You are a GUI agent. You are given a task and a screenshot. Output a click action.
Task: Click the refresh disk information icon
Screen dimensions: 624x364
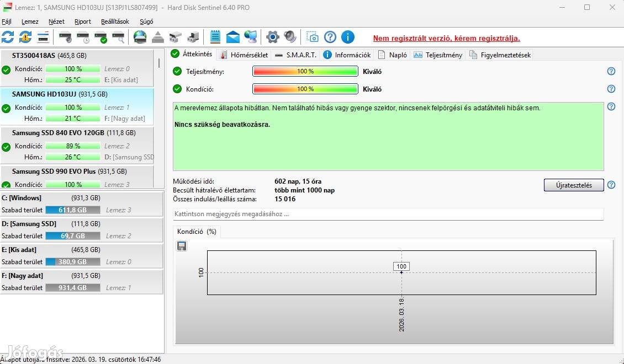click(x=8, y=37)
